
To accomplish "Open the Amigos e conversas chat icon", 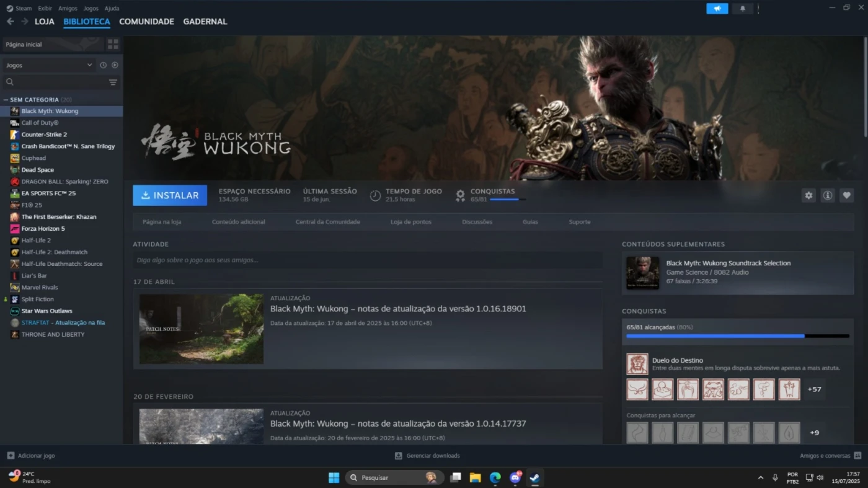I will (857, 456).
